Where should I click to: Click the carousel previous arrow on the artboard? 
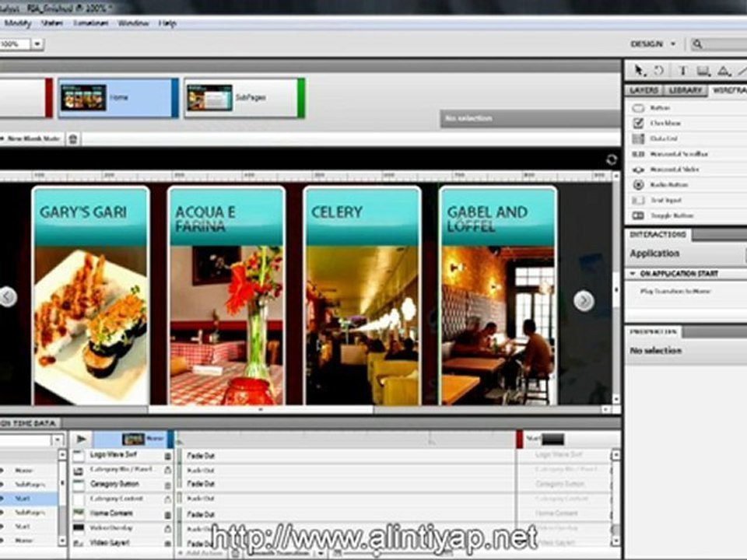(x=7, y=296)
